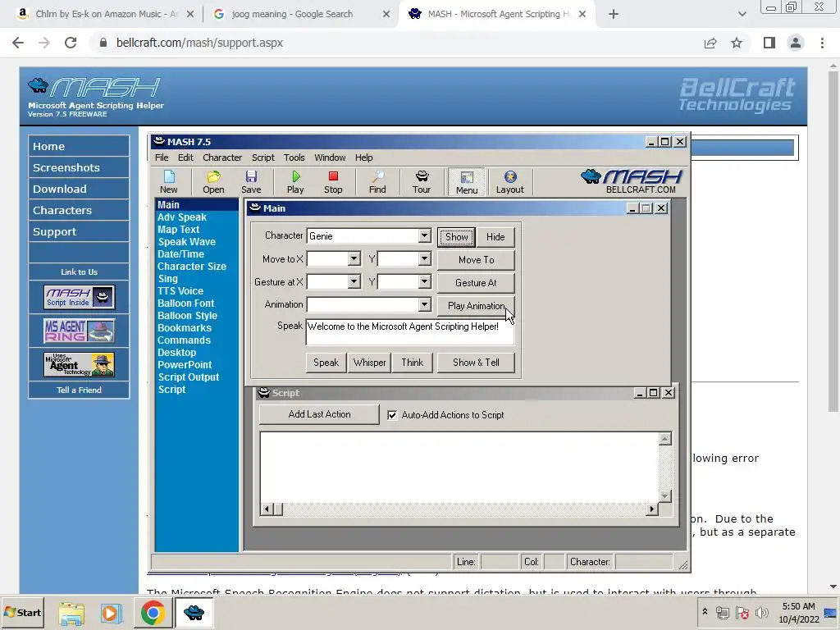Launch Windows Media Player from taskbar
Screen dimensions: 840x630
pos(112,613)
